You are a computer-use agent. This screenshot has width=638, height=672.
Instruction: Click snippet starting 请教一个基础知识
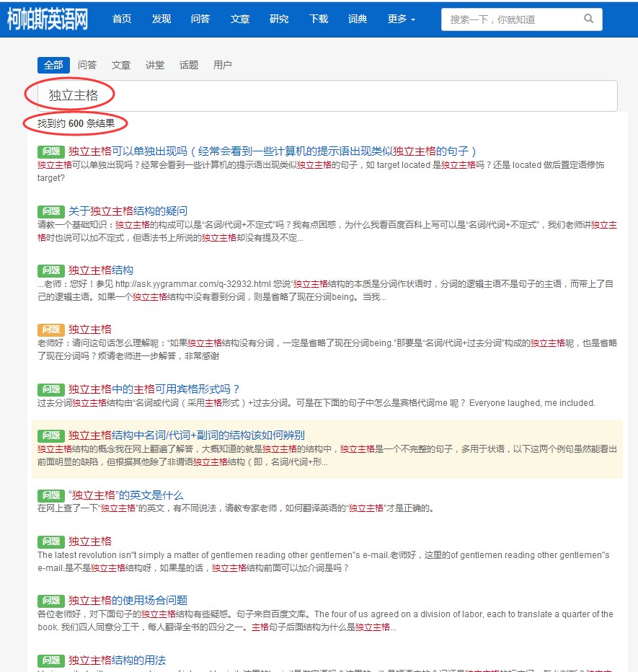[327, 231]
